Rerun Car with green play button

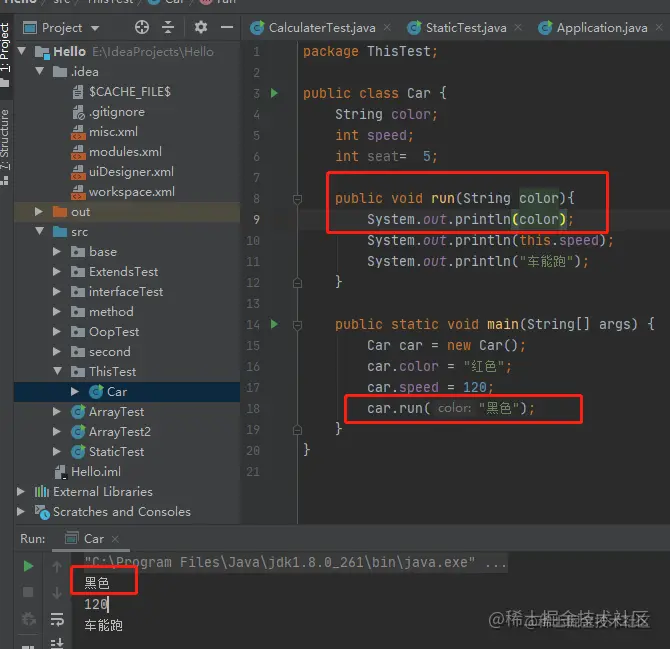(x=28, y=566)
